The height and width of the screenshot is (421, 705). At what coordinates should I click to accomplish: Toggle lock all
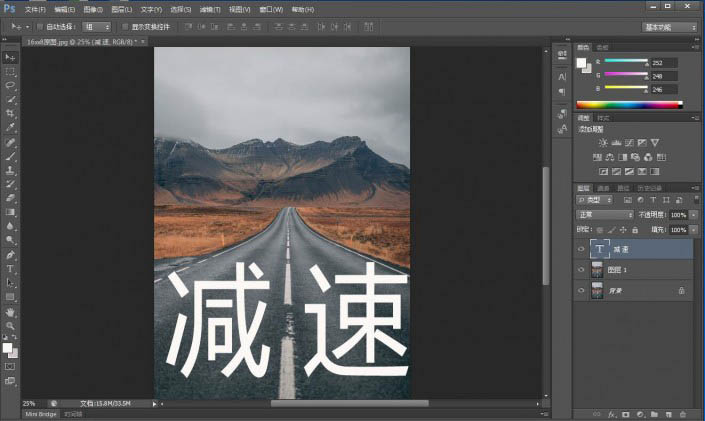coord(635,230)
